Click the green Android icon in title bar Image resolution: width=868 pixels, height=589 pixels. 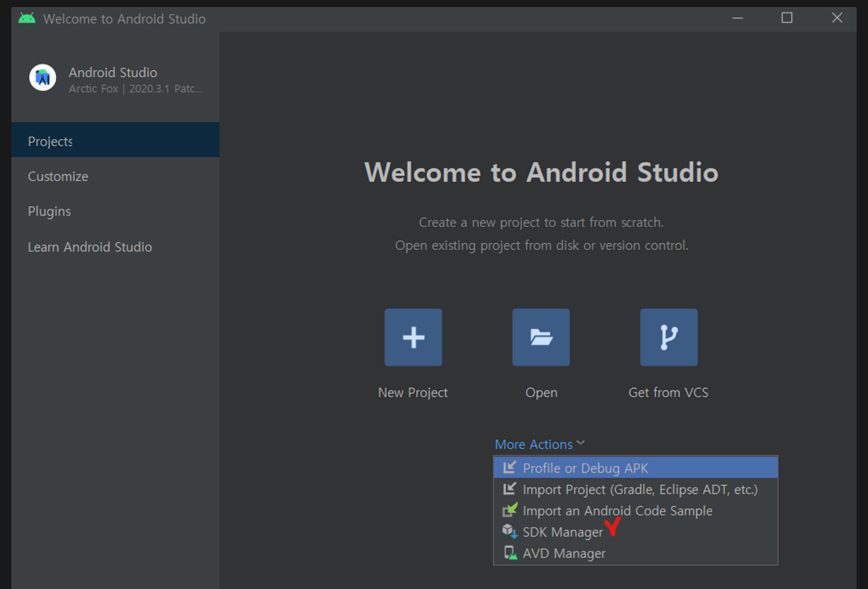tap(27, 18)
